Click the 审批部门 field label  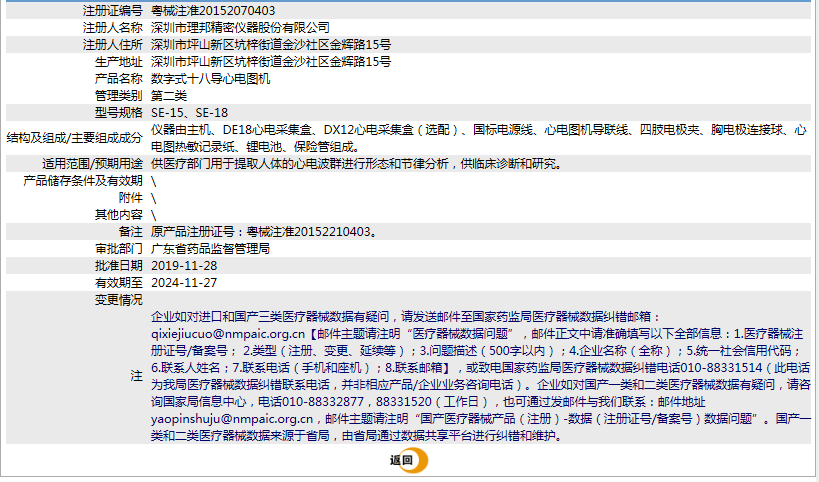(x=119, y=249)
